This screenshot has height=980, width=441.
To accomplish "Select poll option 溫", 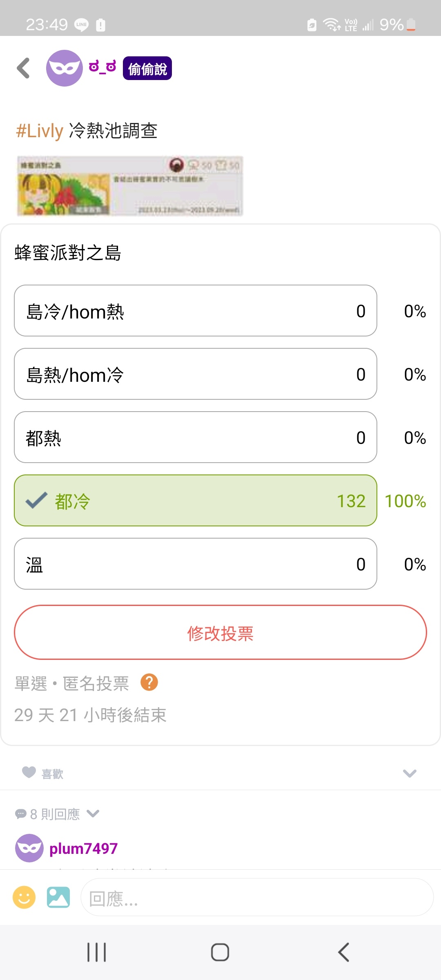I will click(x=196, y=564).
